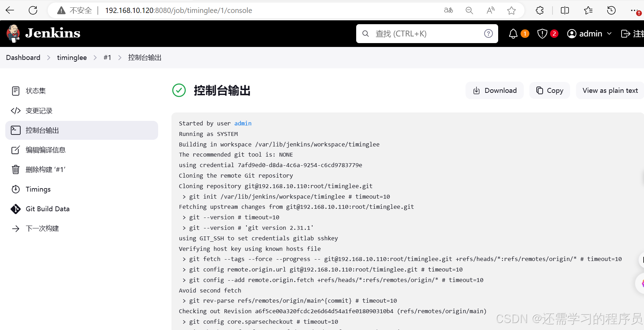
Task: Add page to favorites with the star icon
Action: [x=511, y=11]
